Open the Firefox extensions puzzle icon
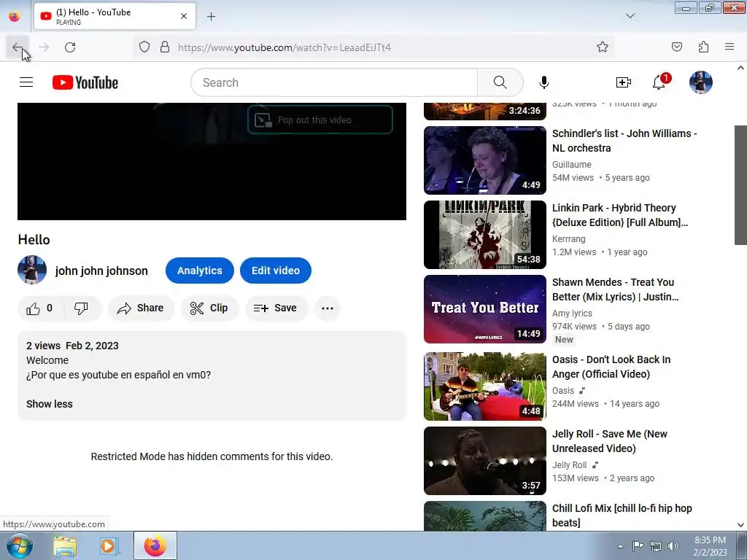This screenshot has height=560, width=747. coord(704,47)
